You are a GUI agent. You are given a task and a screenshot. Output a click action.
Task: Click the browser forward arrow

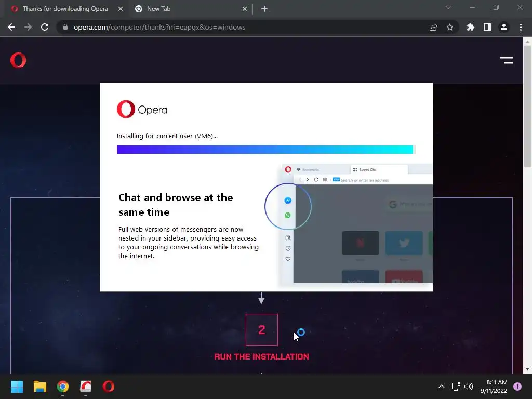coord(28,27)
